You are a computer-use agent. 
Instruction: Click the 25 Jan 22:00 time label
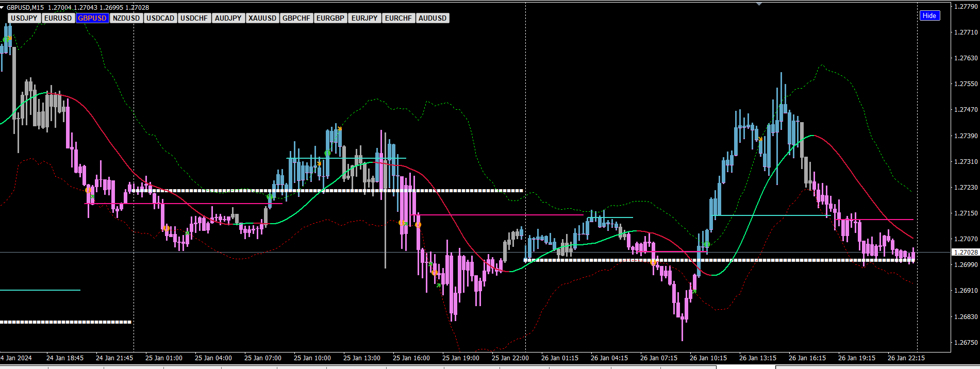[510, 358]
